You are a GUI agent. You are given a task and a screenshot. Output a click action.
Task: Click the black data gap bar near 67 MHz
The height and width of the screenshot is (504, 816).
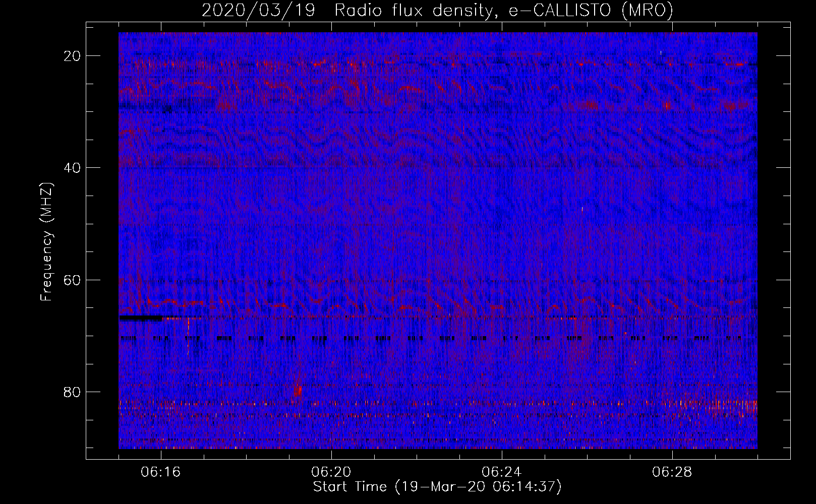141,318
